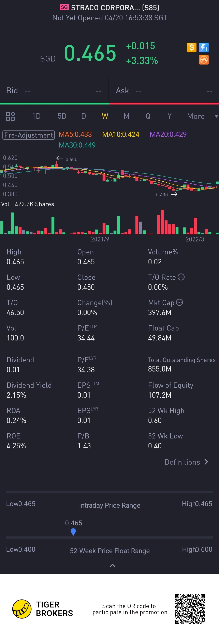Tap the 52 Wk High 0.60 value
The image size is (219, 644).
point(155,420)
